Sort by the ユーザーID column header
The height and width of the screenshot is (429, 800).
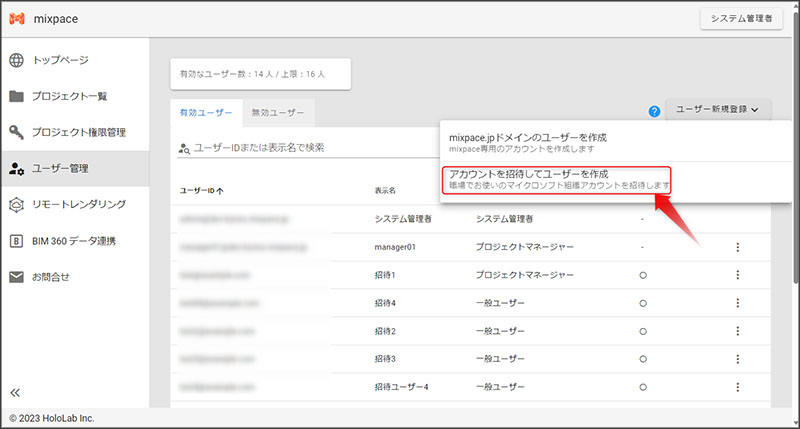point(201,190)
